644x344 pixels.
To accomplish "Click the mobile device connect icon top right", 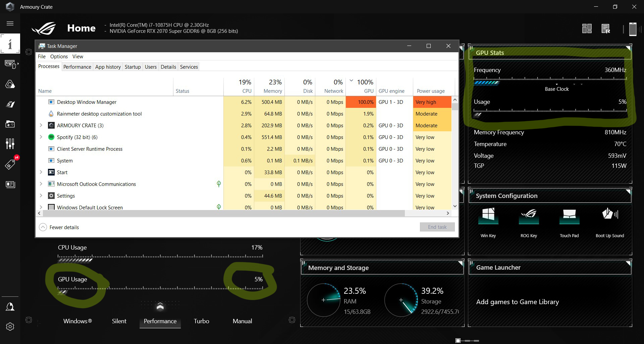I will (x=633, y=29).
